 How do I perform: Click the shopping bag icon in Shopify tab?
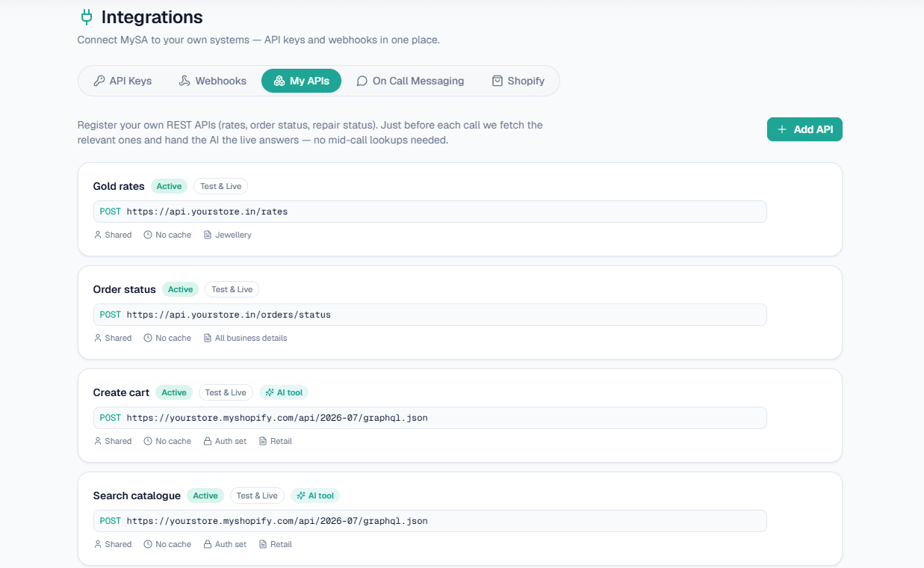[497, 81]
